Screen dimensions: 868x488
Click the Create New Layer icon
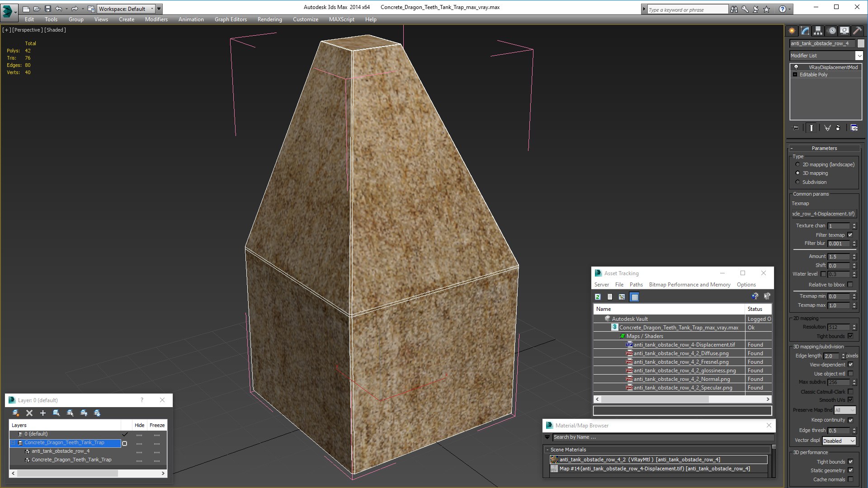click(x=16, y=413)
